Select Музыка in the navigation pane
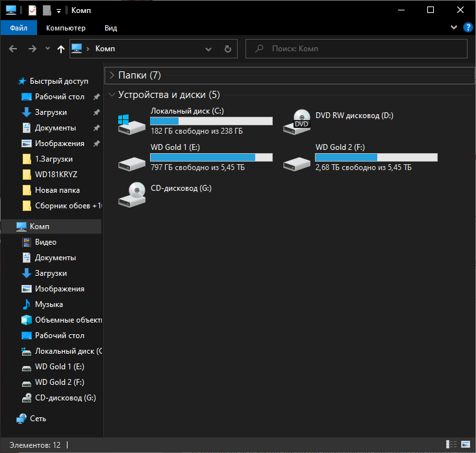This screenshot has height=453, width=476. pos(49,304)
